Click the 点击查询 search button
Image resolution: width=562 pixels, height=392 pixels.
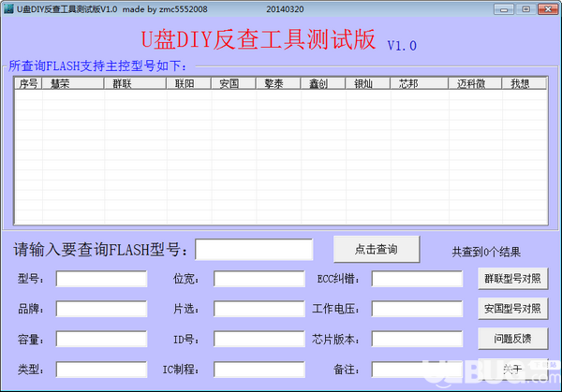click(x=377, y=249)
